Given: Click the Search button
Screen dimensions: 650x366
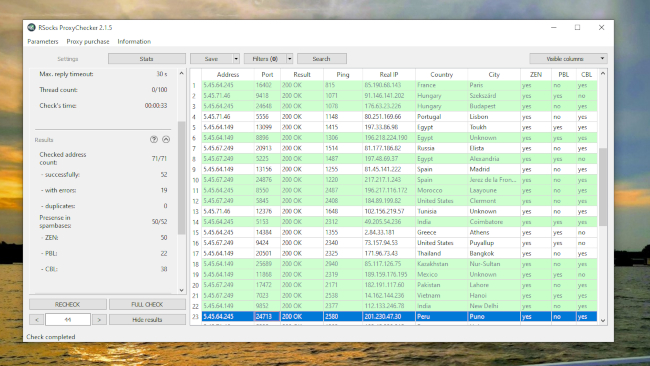Looking at the screenshot, I should (x=322, y=59).
